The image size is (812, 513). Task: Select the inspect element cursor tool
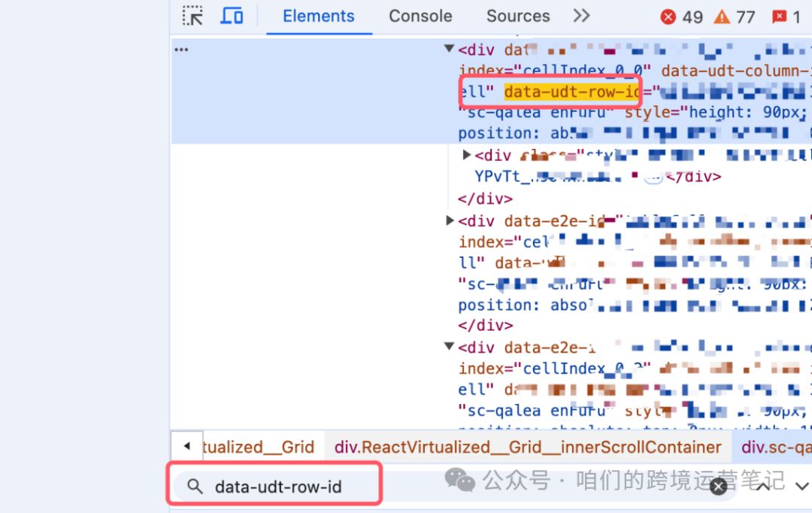[192, 15]
